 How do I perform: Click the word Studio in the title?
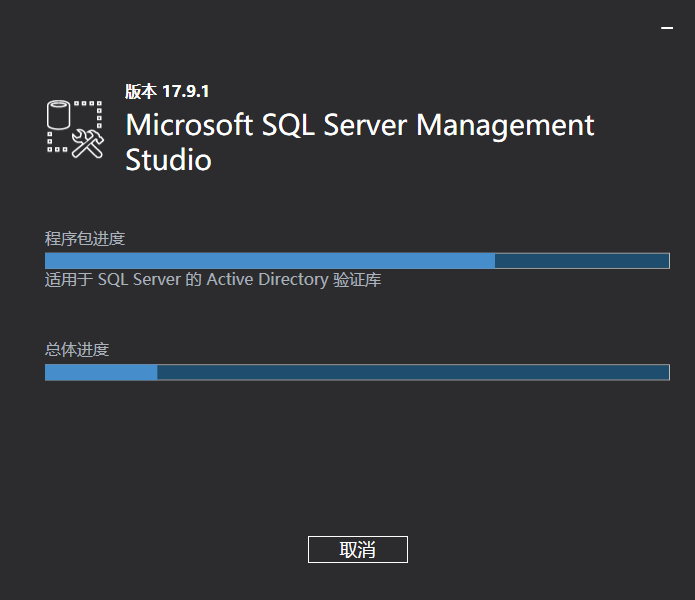168,160
